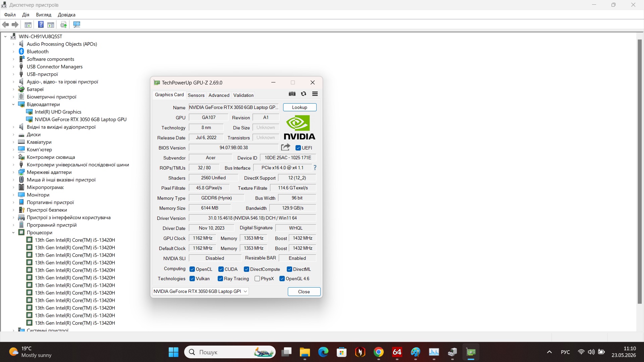Open the red AIDA64 taskbar icon
Viewport: 644px width, 362px height.
(x=397, y=352)
